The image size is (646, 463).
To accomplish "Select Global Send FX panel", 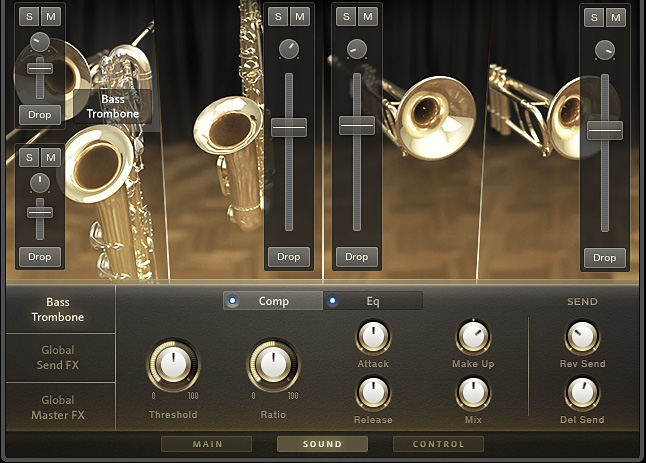I will pyautogui.click(x=59, y=357).
